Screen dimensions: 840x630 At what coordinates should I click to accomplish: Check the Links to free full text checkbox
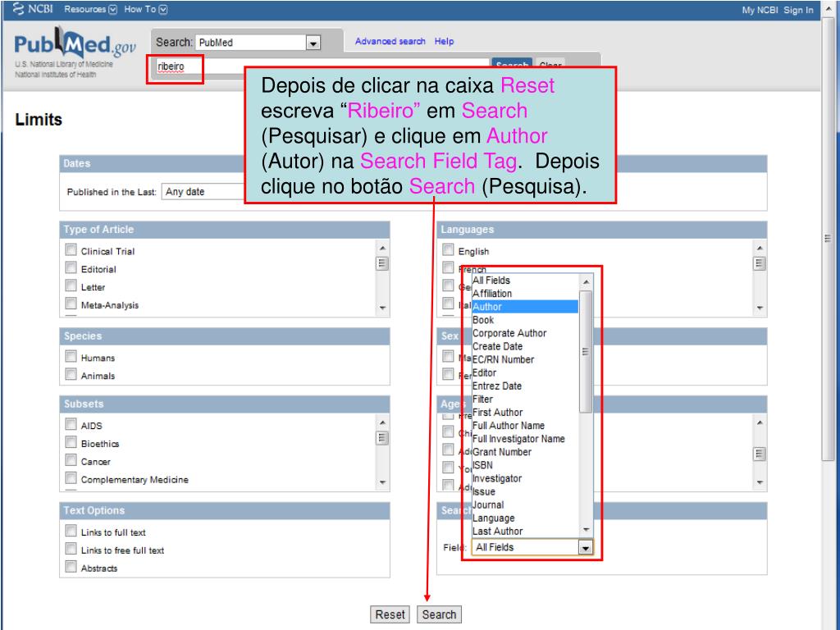coord(71,549)
